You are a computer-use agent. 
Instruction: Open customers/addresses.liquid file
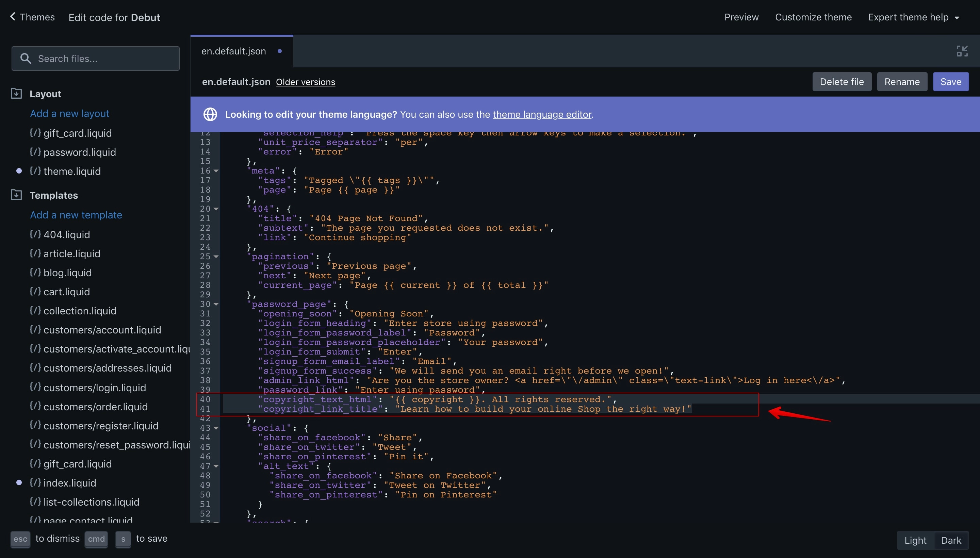pyautogui.click(x=107, y=368)
